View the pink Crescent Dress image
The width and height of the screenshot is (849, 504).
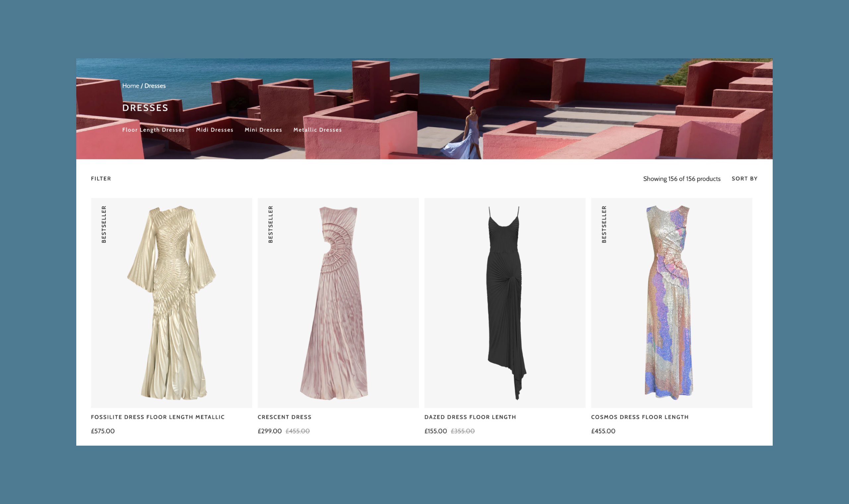338,302
